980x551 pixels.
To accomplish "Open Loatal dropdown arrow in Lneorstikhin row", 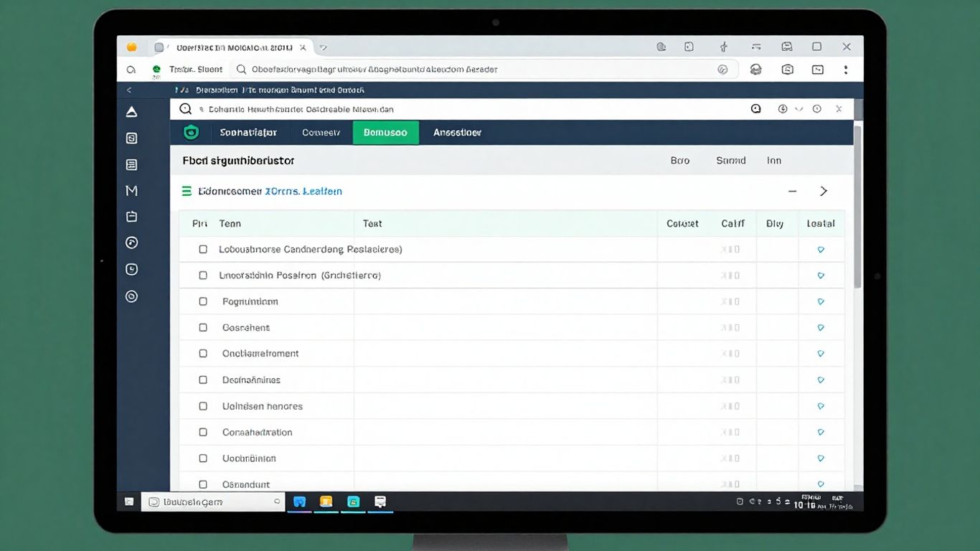I will [x=821, y=275].
